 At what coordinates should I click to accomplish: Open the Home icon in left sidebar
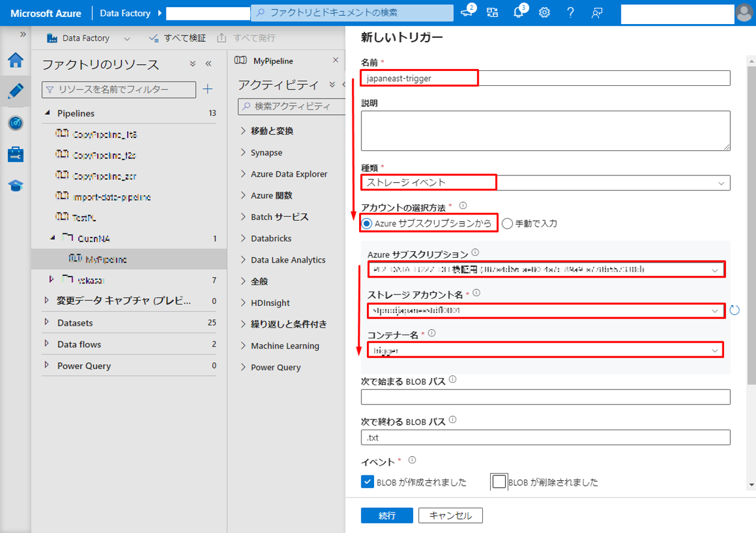pyautogui.click(x=16, y=60)
